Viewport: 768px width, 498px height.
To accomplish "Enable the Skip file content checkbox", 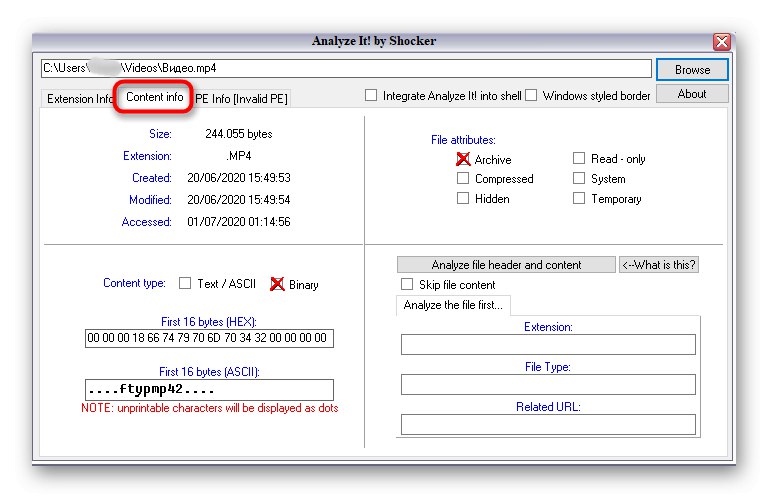I will point(407,284).
